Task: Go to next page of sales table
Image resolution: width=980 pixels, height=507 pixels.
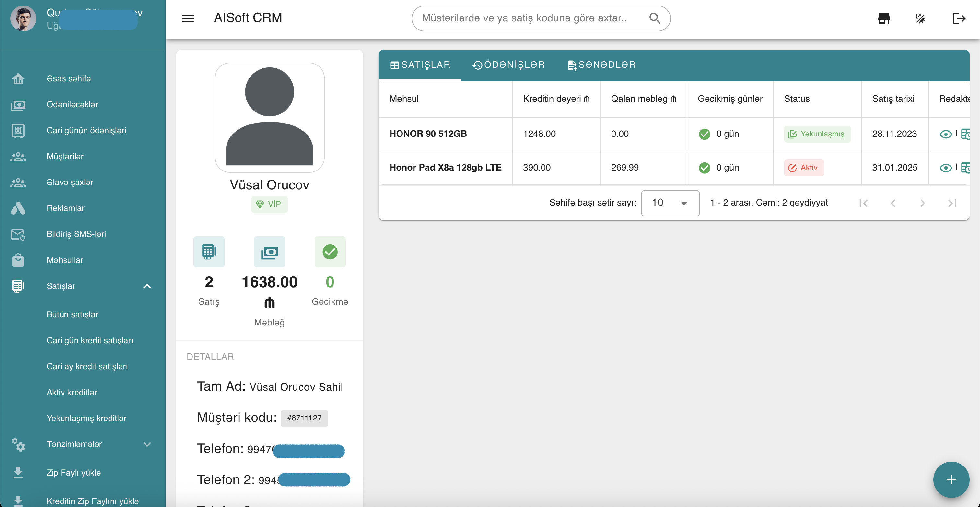Action: point(922,203)
